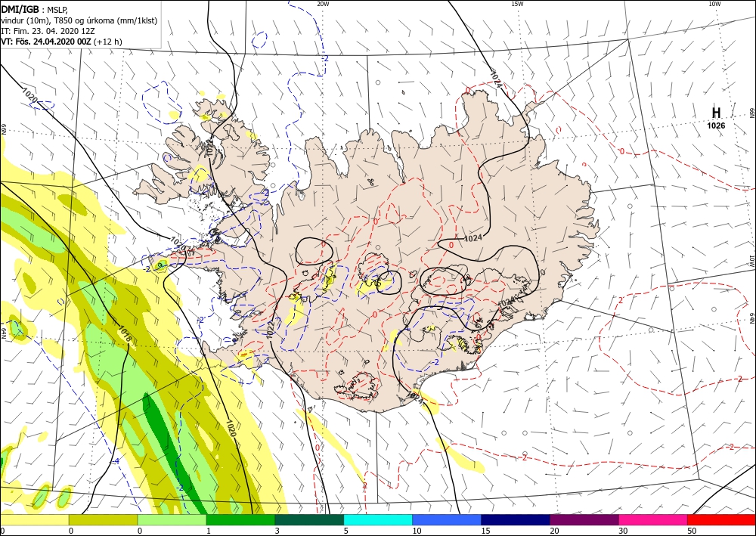Choose the navy legend swatch labeled 15
756x536 pixels.
pyautogui.click(x=516, y=519)
